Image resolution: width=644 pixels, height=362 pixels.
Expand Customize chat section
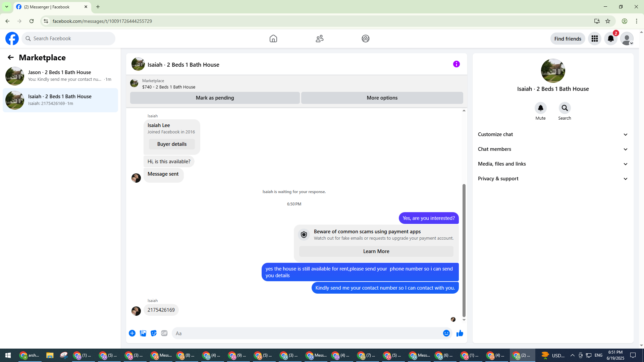(553, 134)
